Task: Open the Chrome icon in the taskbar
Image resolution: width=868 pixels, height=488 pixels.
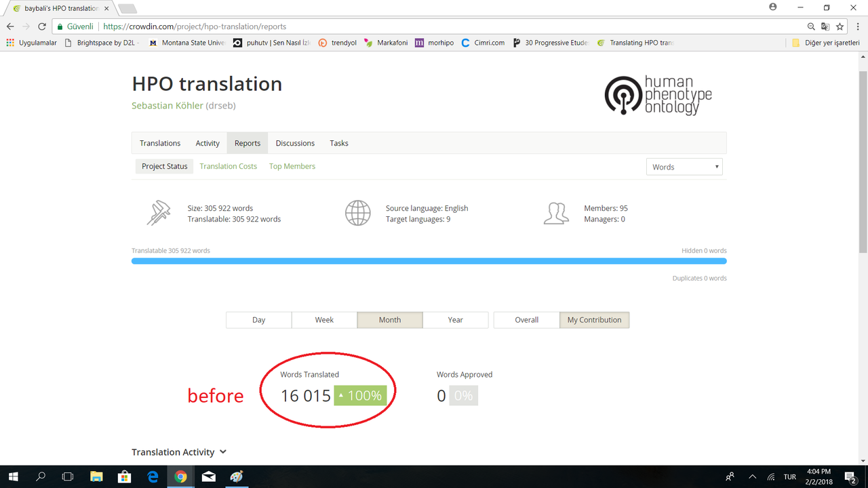Action: point(180,476)
